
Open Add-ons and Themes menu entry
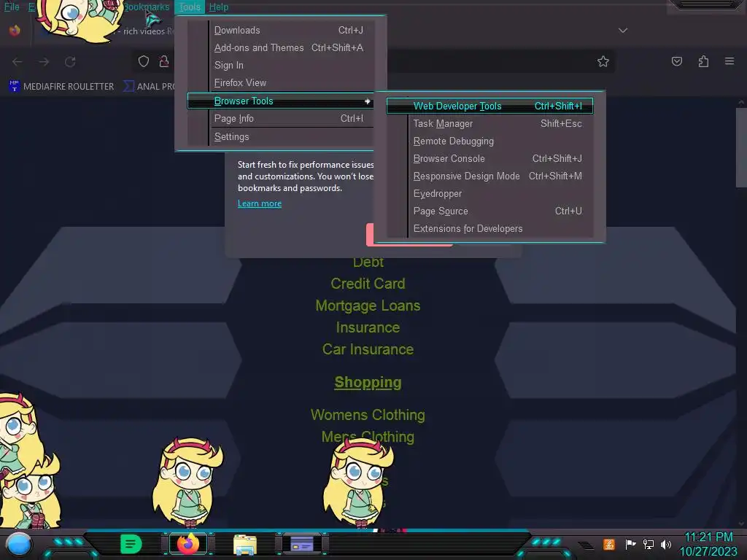[x=281, y=47]
